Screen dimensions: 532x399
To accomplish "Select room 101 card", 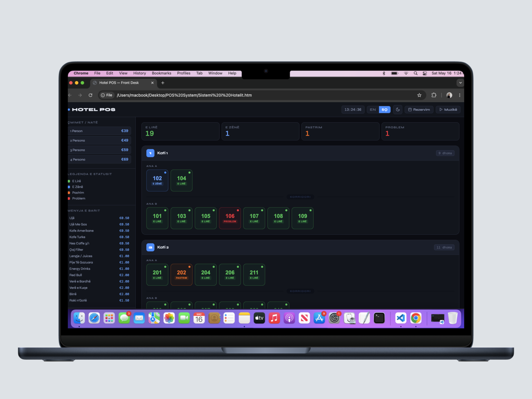I will pos(157,218).
